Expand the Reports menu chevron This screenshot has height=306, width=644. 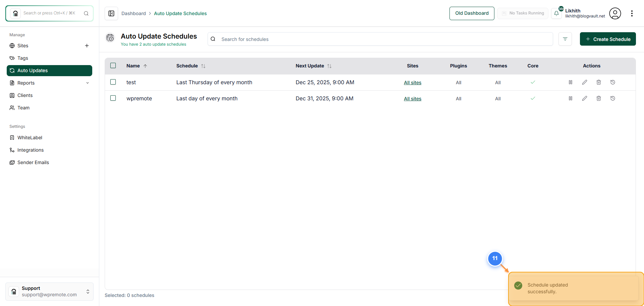[88, 83]
